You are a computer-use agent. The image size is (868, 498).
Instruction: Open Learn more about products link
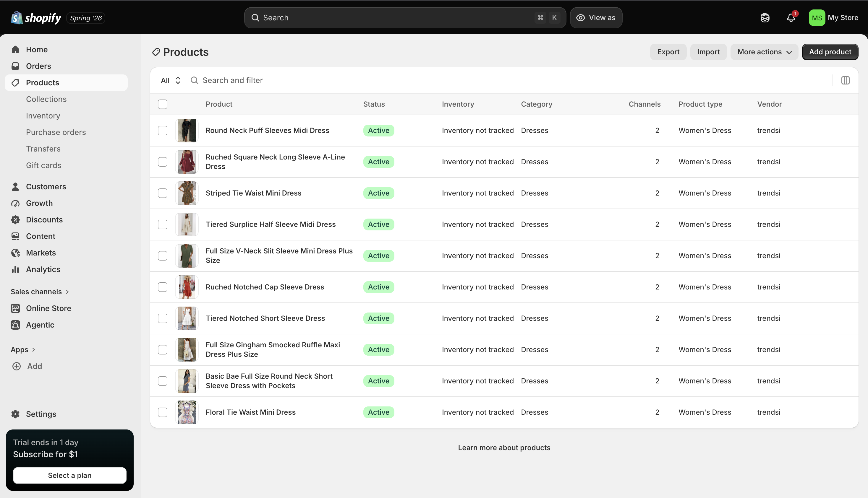tap(504, 447)
